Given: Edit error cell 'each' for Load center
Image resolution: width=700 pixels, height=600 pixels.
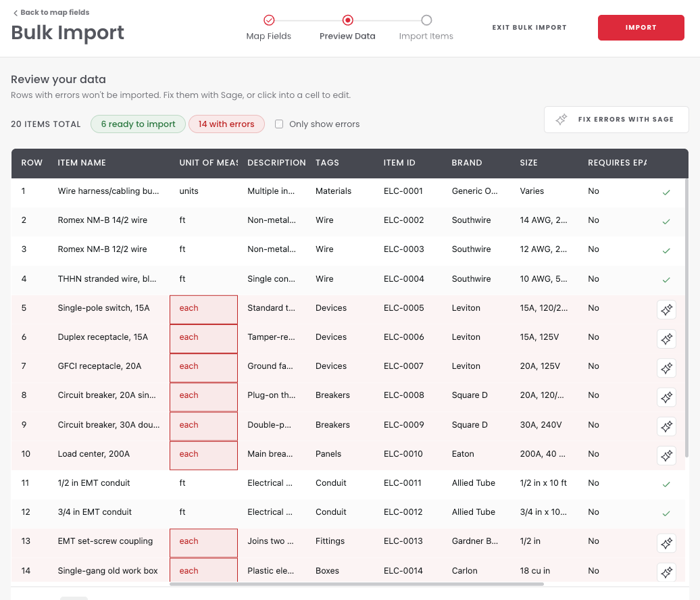Looking at the screenshot, I should click(x=203, y=455).
